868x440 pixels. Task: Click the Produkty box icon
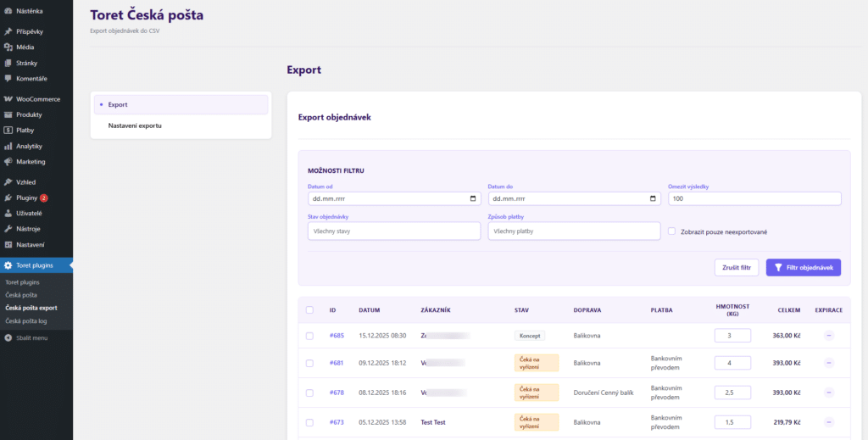tap(8, 114)
